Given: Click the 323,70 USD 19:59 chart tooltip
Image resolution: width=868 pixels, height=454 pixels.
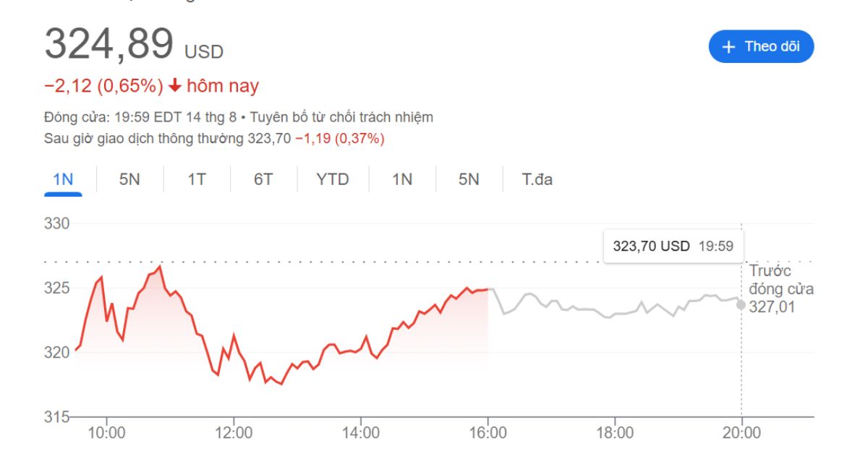Looking at the screenshot, I should point(673,246).
